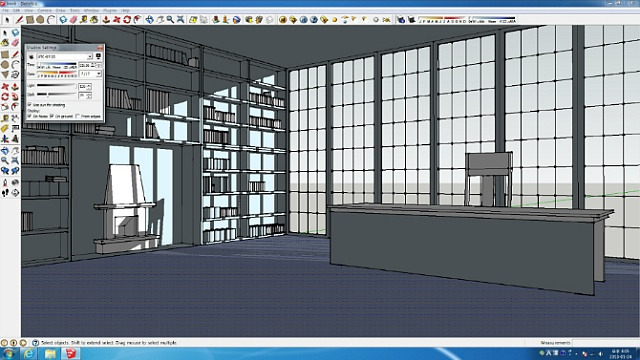Adjust the Light slider in Shadow Settings

click(57, 85)
